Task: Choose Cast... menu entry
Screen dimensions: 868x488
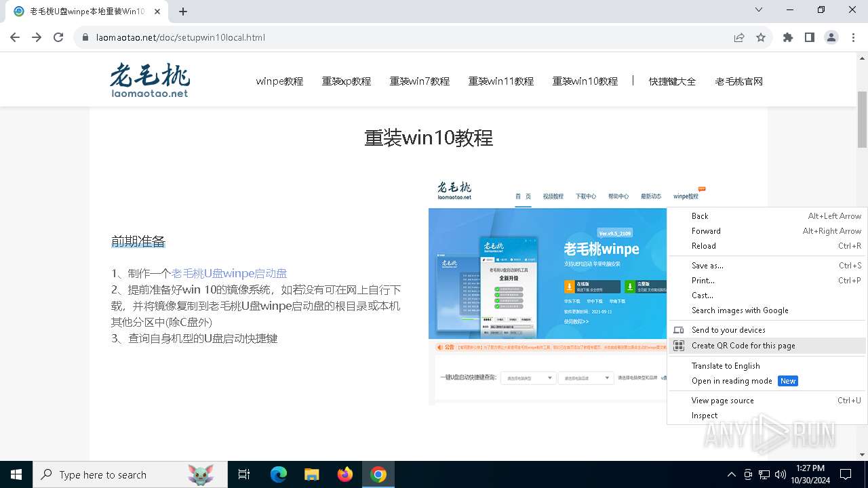Action: pos(767,296)
